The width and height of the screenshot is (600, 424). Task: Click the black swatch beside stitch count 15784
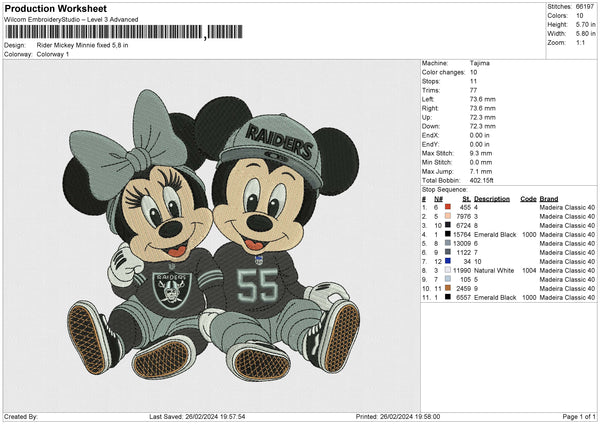[448, 234]
